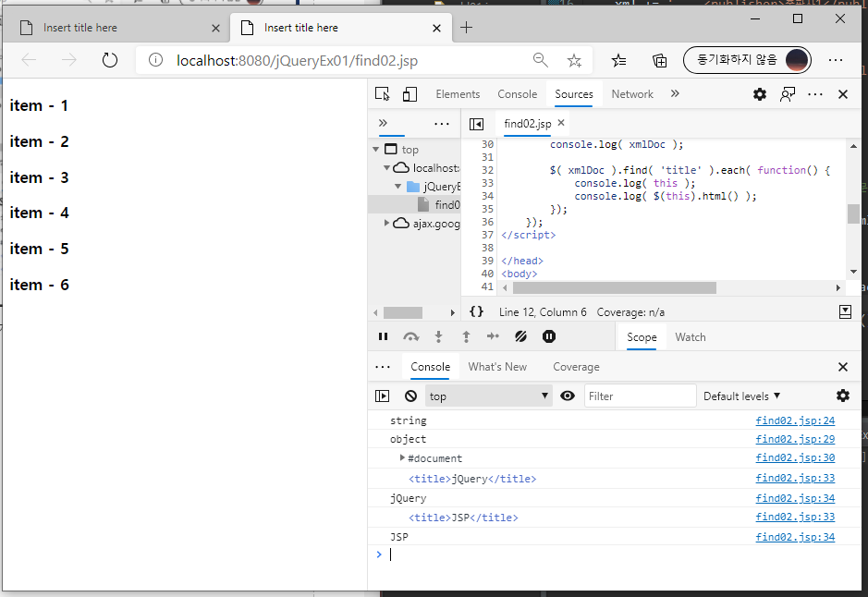Switch to the top Console tab

point(517,94)
